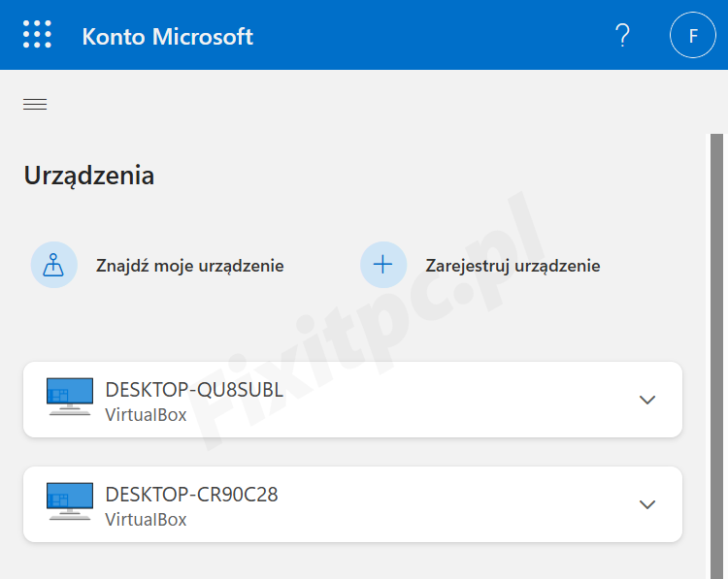The height and width of the screenshot is (579, 728).
Task: Expand the DESKTOP-CR90C28 device details chevron
Action: (x=647, y=504)
